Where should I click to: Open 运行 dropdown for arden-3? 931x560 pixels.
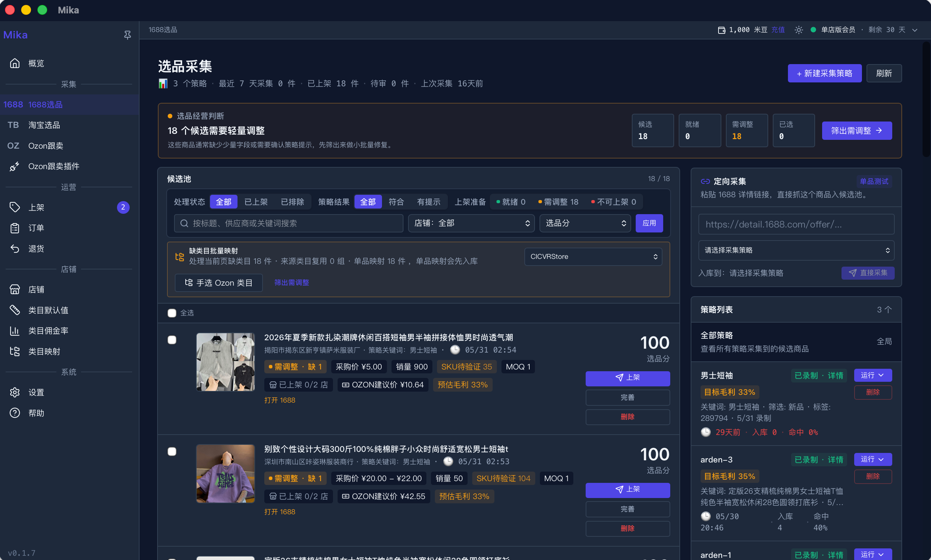pyautogui.click(x=873, y=460)
